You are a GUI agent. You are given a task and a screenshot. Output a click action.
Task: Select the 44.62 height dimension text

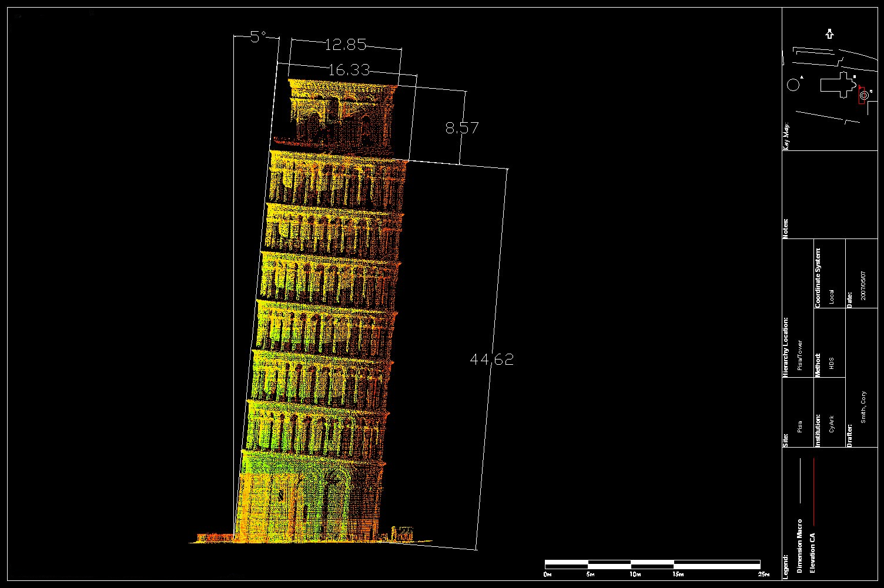pyautogui.click(x=493, y=359)
